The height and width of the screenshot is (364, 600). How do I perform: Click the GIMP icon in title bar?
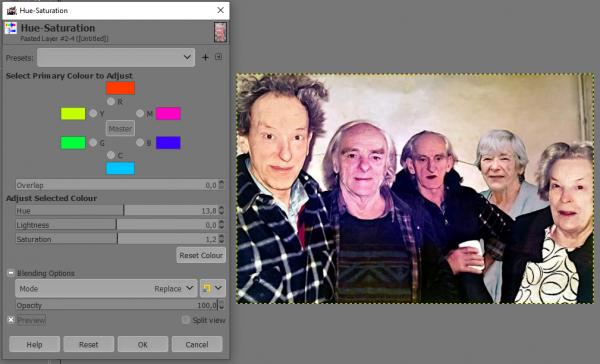tap(11, 10)
